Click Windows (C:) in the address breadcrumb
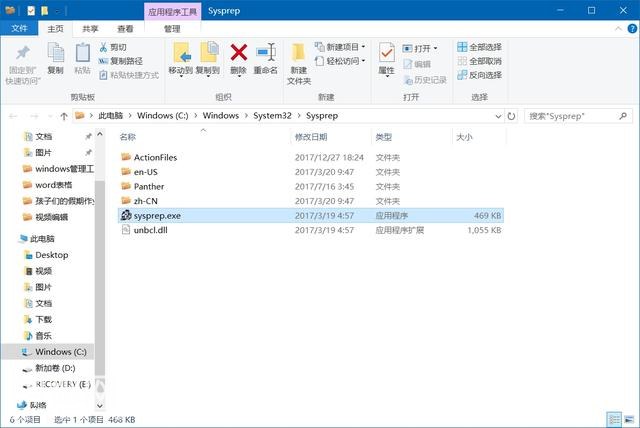640x428 pixels. pos(162,116)
